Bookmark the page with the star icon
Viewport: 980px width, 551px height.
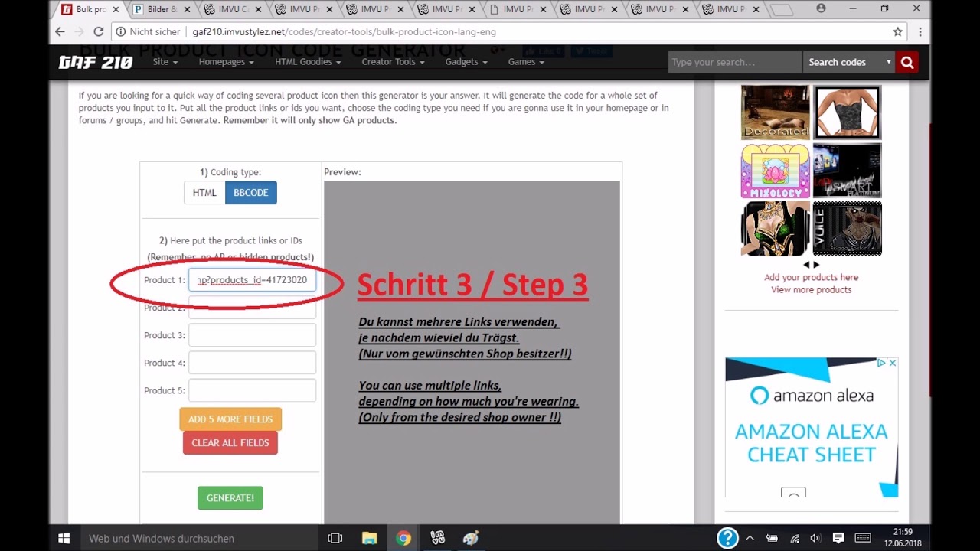(x=897, y=31)
